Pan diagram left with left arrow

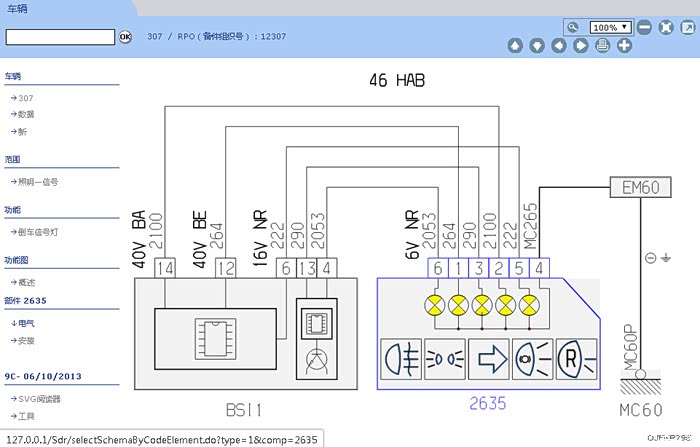point(558,45)
